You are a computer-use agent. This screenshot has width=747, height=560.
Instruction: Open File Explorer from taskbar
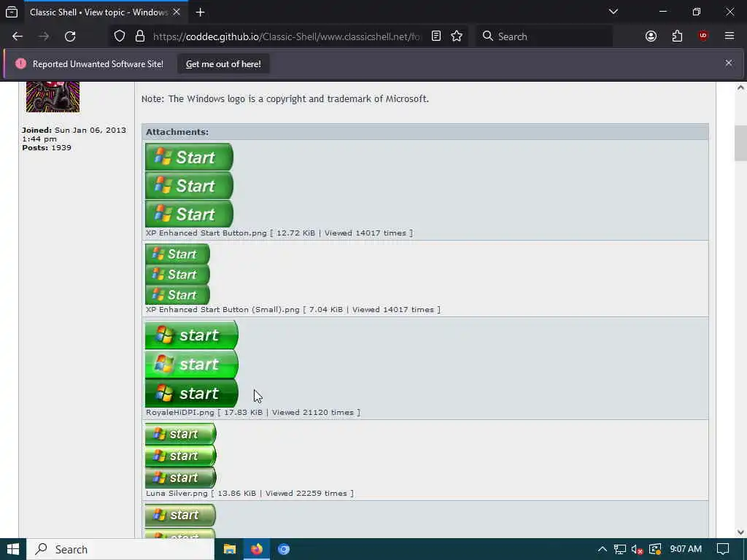point(230,549)
